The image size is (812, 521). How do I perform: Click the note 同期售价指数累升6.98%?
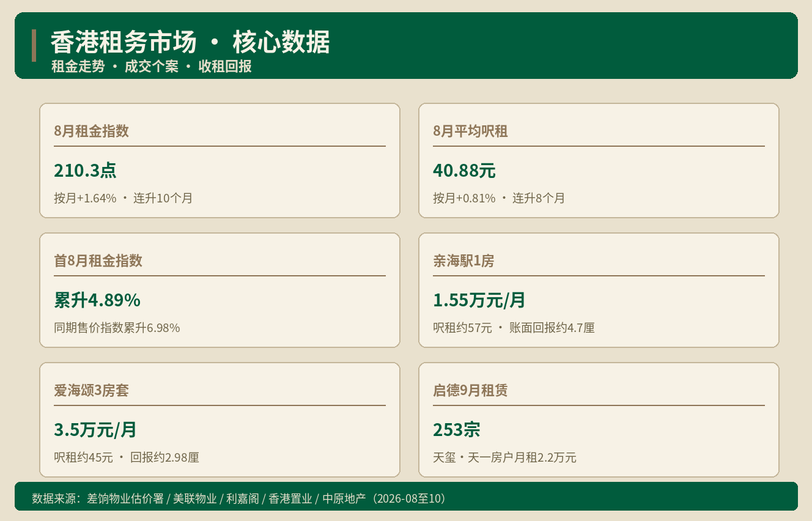[x=117, y=328]
